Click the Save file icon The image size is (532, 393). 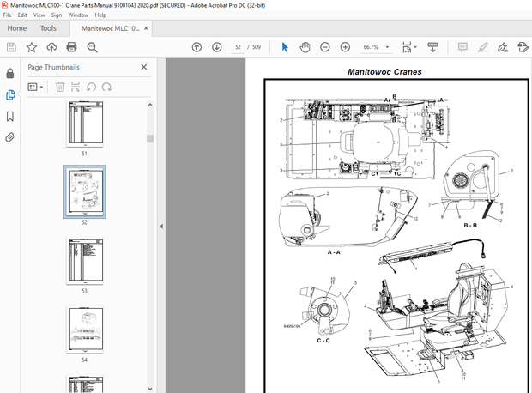coord(11,47)
